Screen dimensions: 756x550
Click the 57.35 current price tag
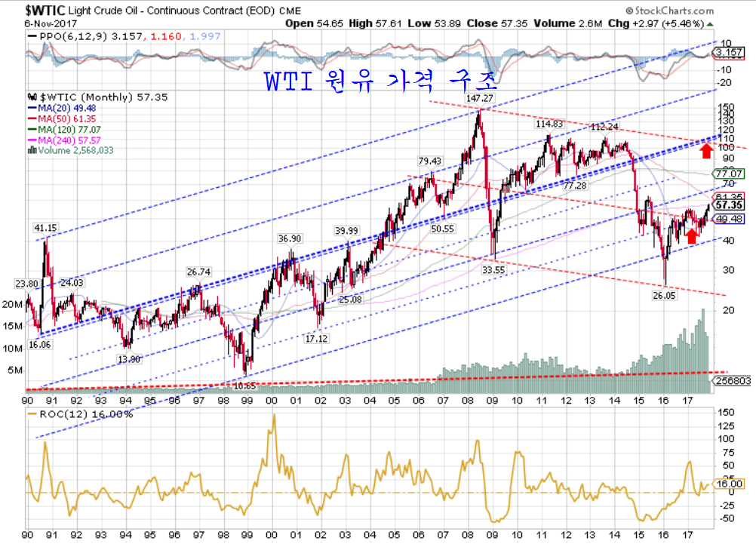tap(729, 205)
